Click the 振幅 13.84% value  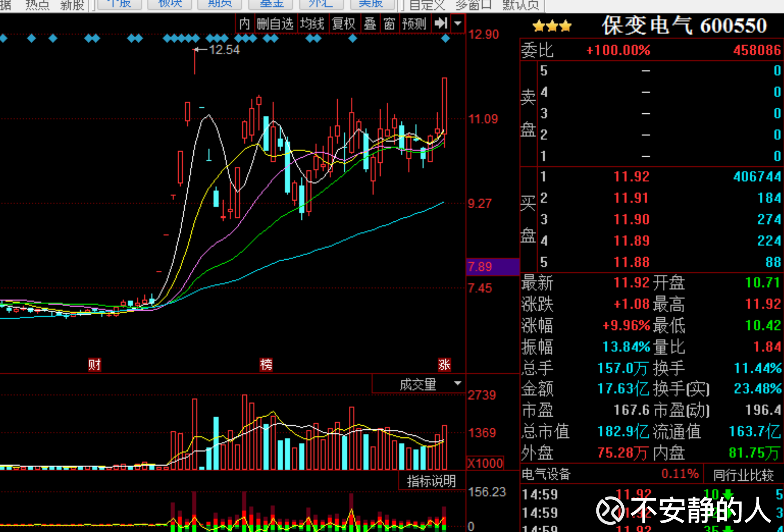[626, 347]
